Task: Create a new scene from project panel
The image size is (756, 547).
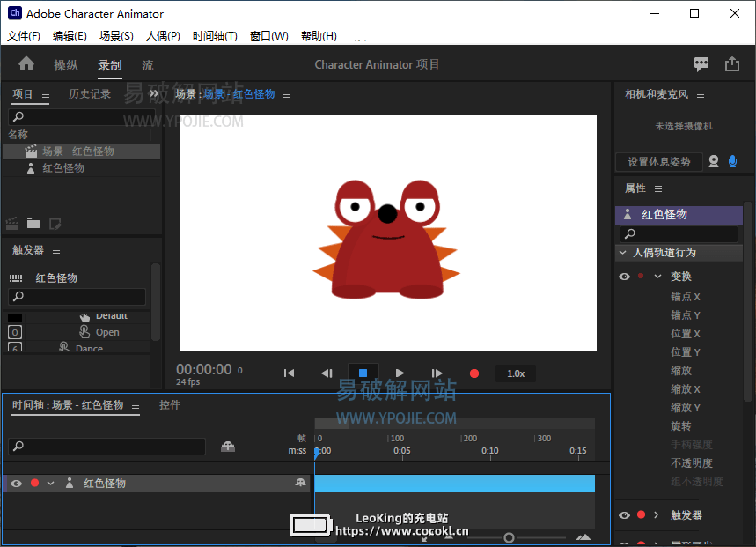Action: click(x=12, y=224)
